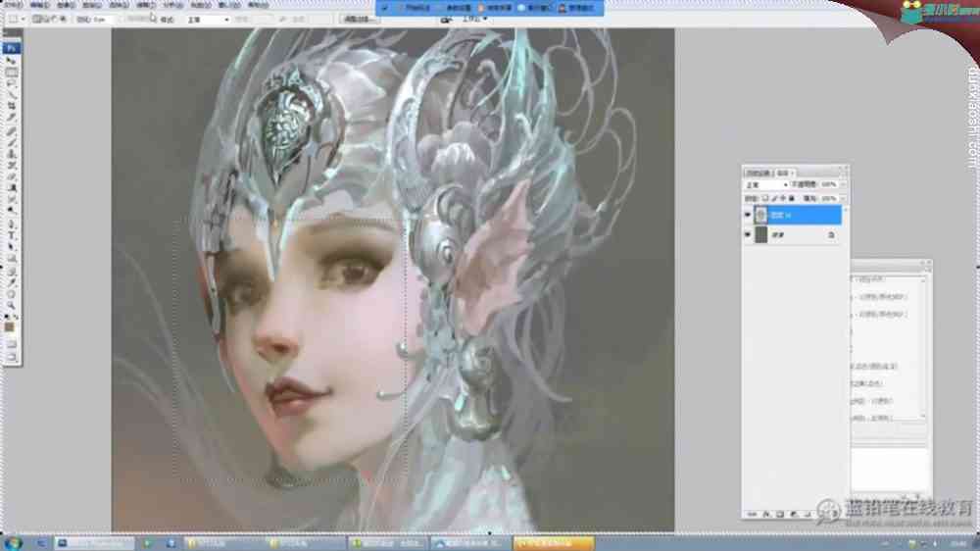Image resolution: width=980 pixels, height=551 pixels.
Task: Choose Intersect with Selection mode in options bar
Action: [x=64, y=20]
